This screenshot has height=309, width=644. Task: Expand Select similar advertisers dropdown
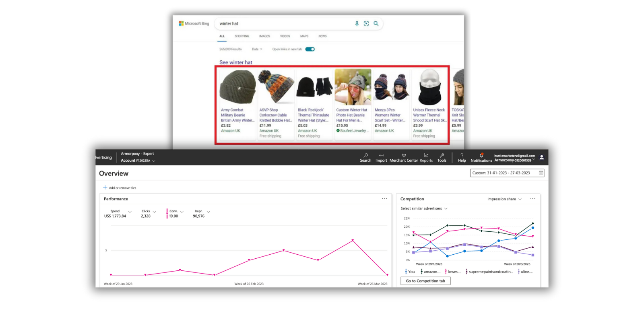[424, 208]
